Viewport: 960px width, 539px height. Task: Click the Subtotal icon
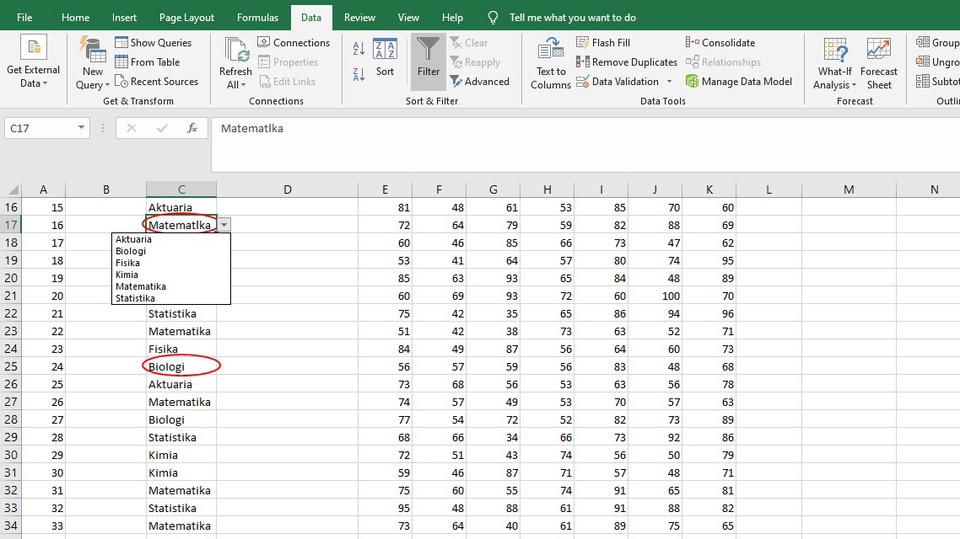(923, 81)
